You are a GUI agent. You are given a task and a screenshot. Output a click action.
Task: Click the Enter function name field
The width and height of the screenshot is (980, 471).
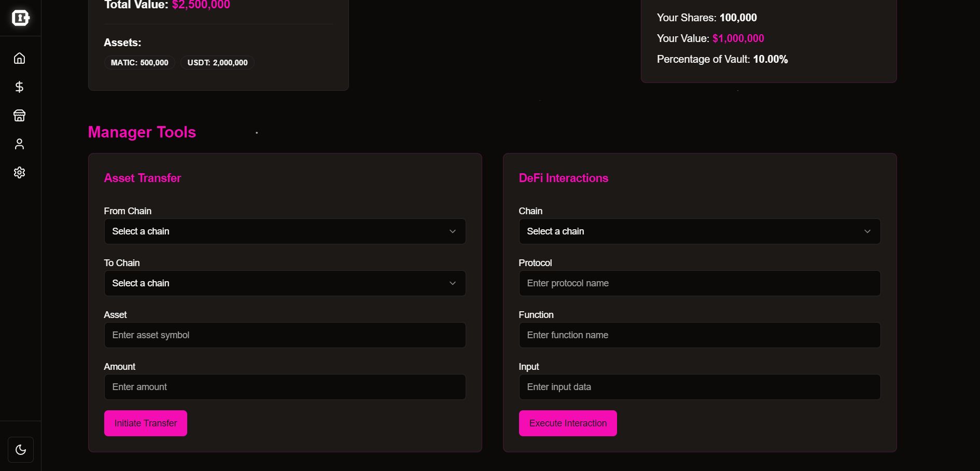(x=699, y=335)
